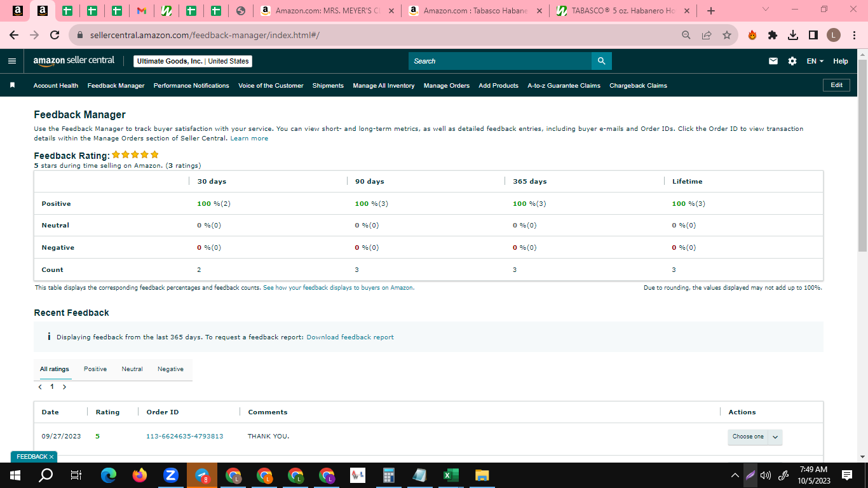Open Chrome three-dot menu
Image resolution: width=868 pixels, height=488 pixels.
click(854, 36)
